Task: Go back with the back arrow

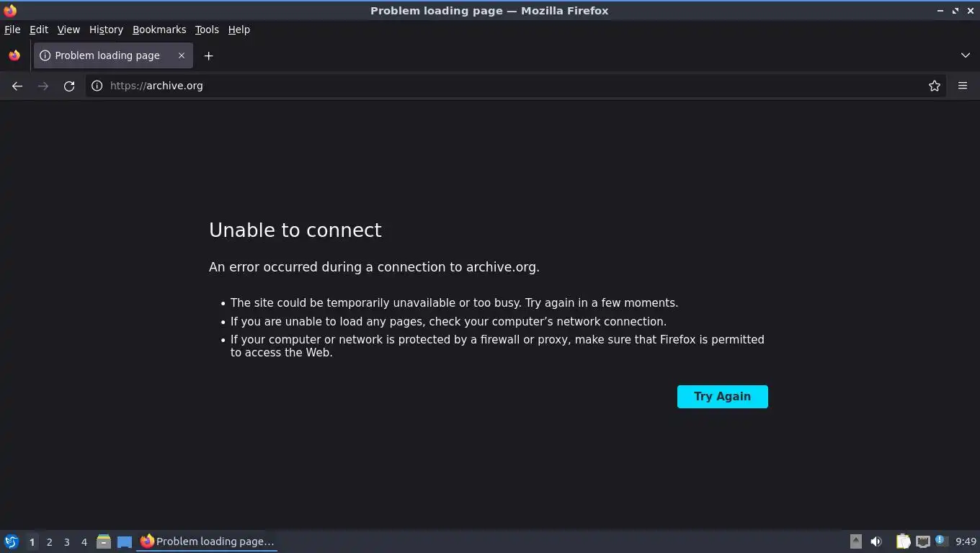Action: [x=17, y=86]
